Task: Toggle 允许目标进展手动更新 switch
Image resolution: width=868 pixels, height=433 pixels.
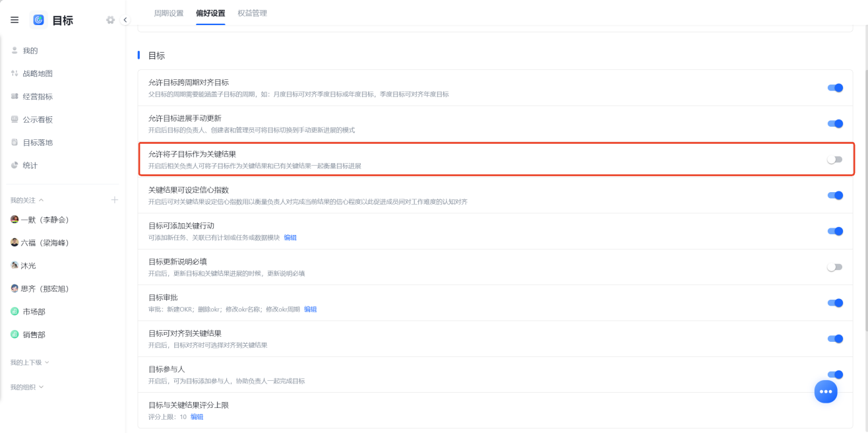Action: coord(835,123)
